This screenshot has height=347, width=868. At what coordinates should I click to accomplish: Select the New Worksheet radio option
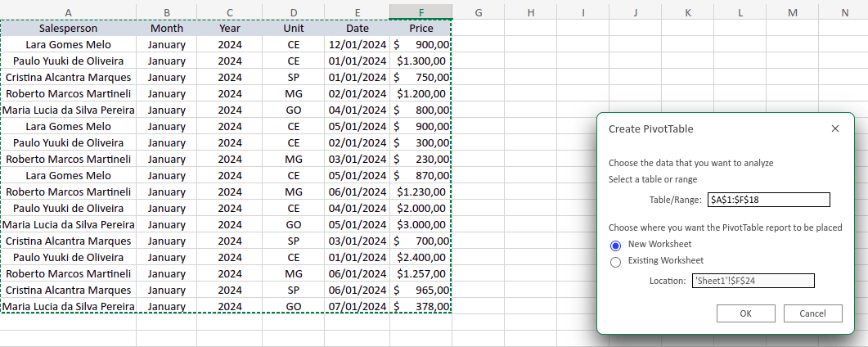pyautogui.click(x=616, y=246)
